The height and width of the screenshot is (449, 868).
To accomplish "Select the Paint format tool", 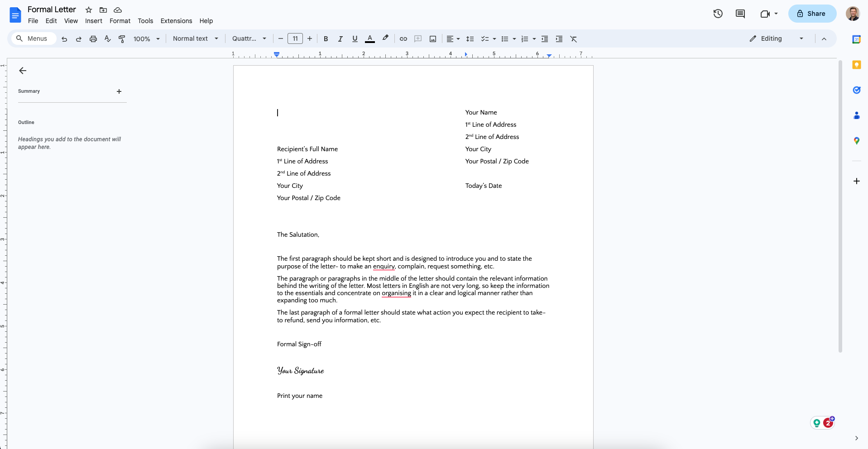I will coord(121,39).
